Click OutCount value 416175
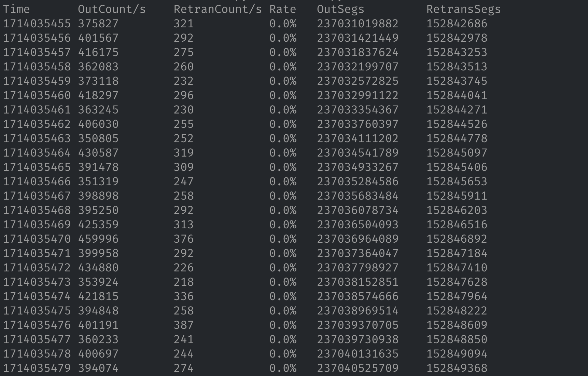 coord(98,52)
